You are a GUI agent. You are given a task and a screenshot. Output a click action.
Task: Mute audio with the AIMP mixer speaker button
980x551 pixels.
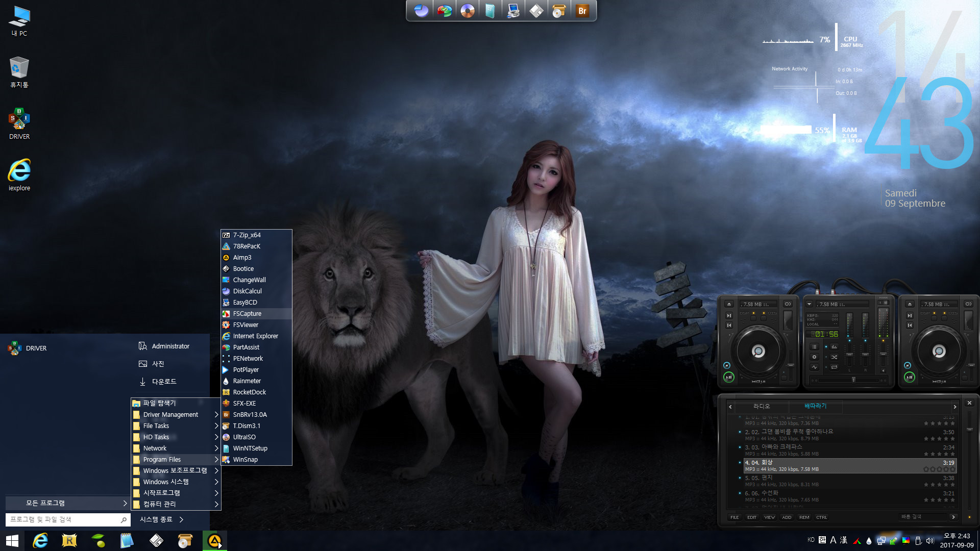point(883,371)
